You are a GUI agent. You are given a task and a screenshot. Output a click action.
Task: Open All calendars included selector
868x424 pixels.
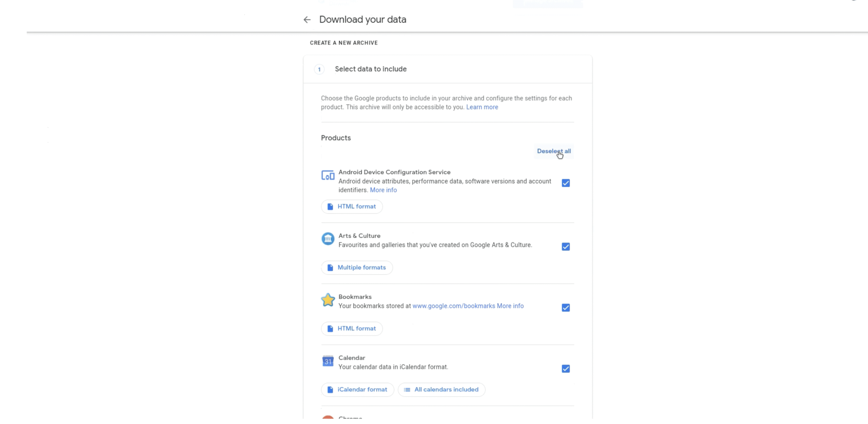pyautogui.click(x=441, y=390)
